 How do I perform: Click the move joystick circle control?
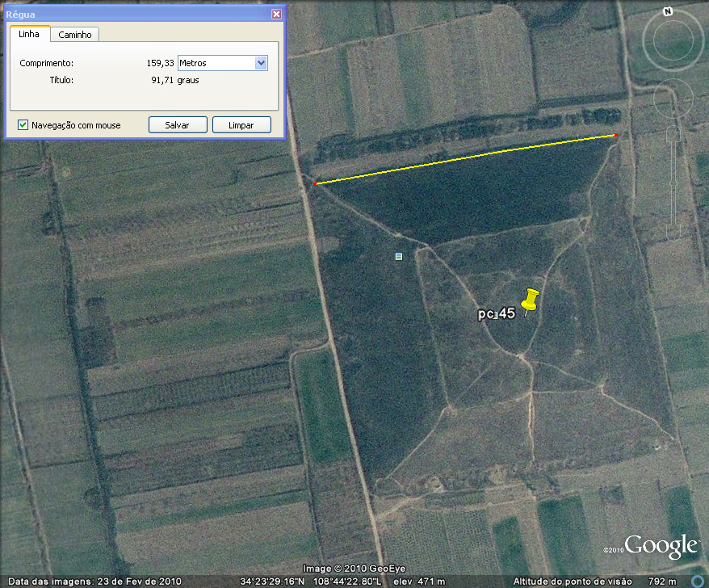[673, 99]
